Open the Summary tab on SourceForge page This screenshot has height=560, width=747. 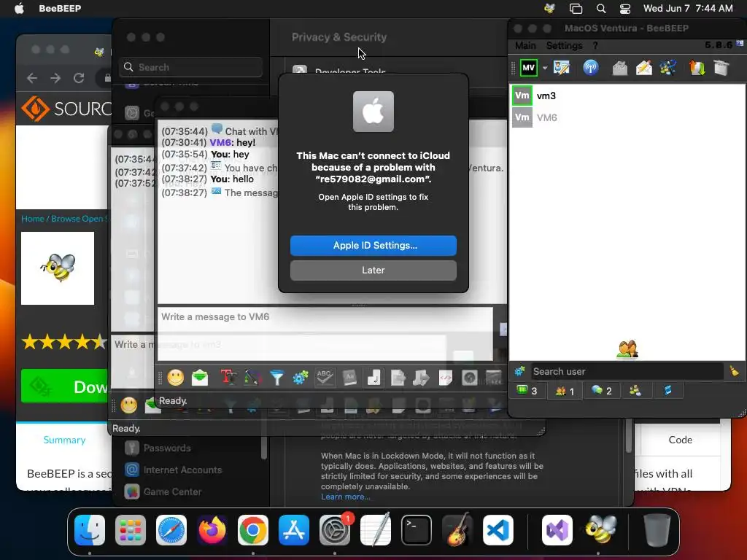[x=64, y=440]
